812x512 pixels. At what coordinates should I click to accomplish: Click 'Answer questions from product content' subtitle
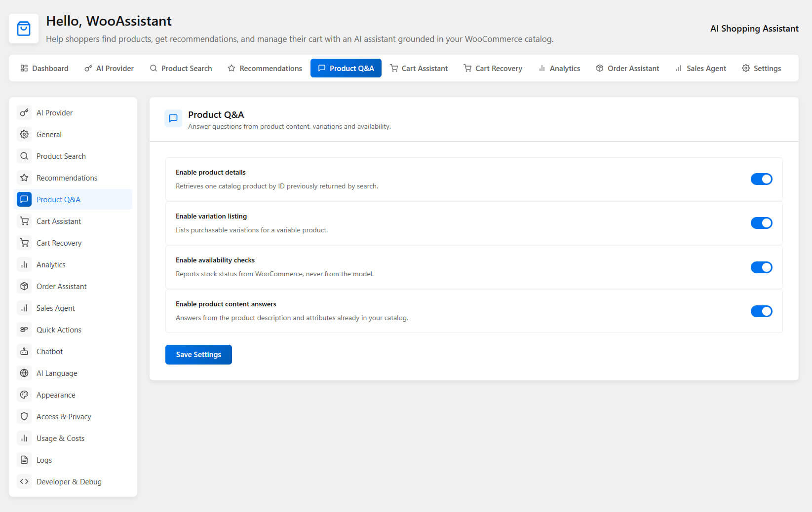(x=289, y=127)
